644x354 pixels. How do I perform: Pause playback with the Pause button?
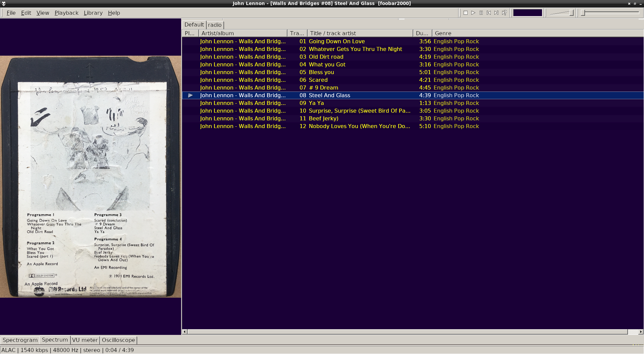point(481,13)
